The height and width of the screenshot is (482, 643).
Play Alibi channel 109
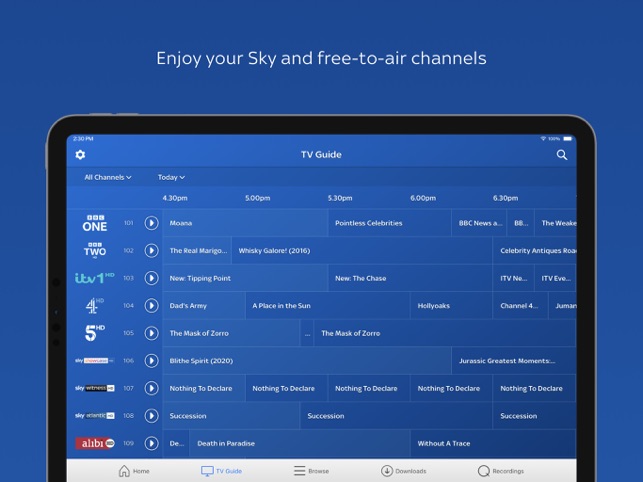point(151,443)
